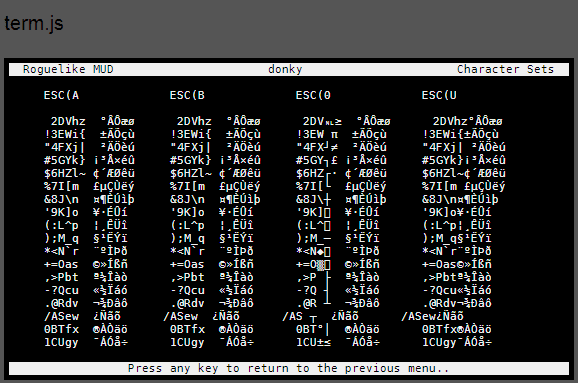This screenshot has height=383, width=578.
Task: Click '2DVhz' in the ESC(A column
Action: [68, 121]
